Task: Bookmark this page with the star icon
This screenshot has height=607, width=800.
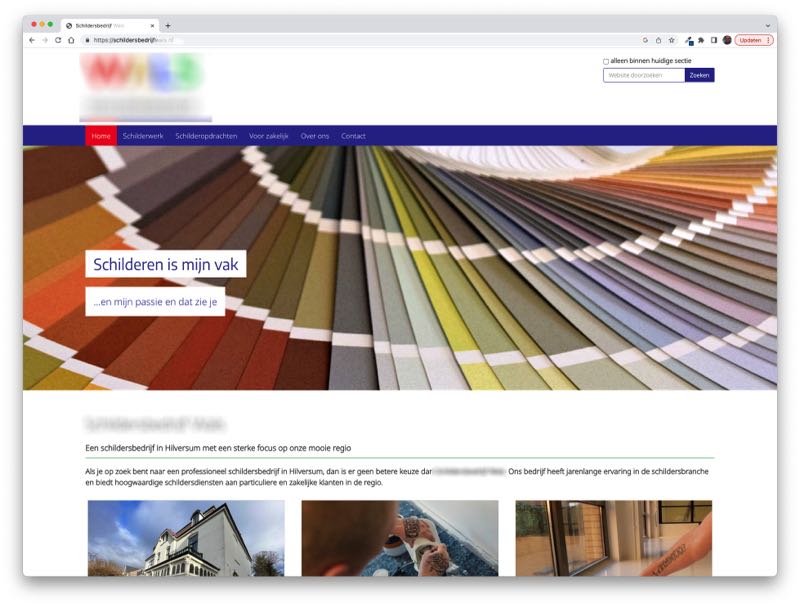Action: (672, 40)
